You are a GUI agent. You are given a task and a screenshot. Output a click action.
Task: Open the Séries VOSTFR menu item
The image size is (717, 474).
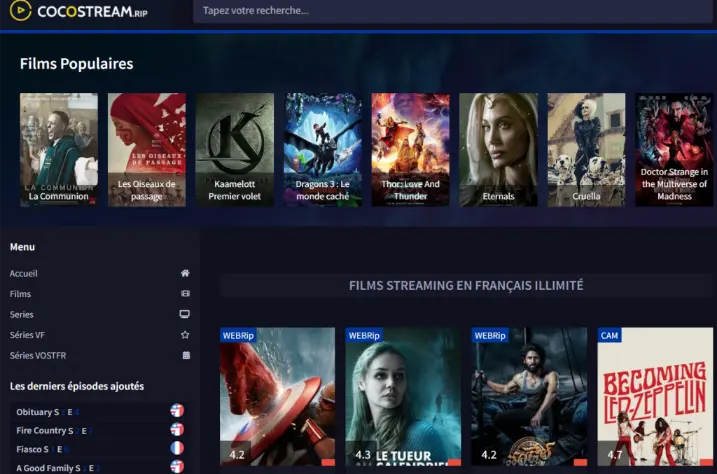(38, 356)
